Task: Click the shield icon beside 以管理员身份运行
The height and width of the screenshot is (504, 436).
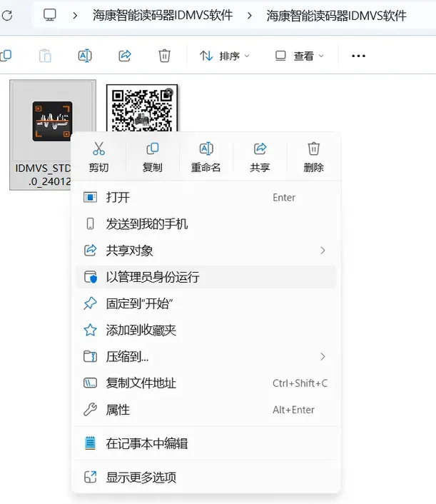Action: tap(91, 277)
